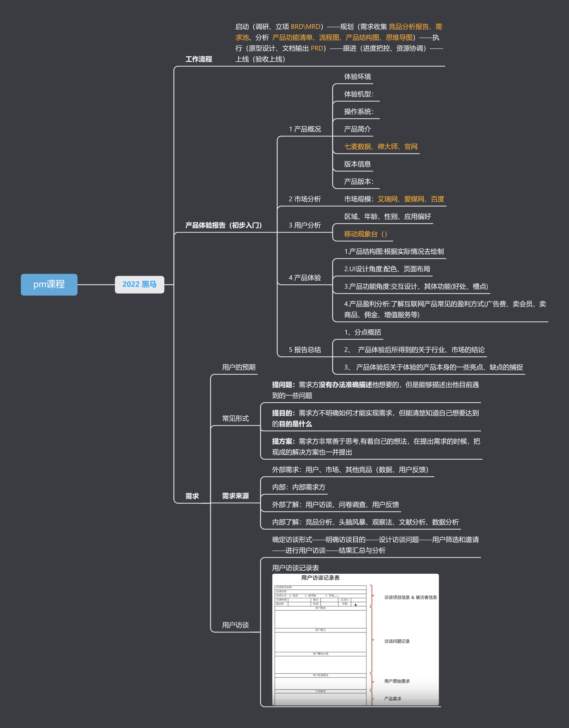Click the 2 市场分析 node
The height and width of the screenshot is (728, 569).
[305, 199]
